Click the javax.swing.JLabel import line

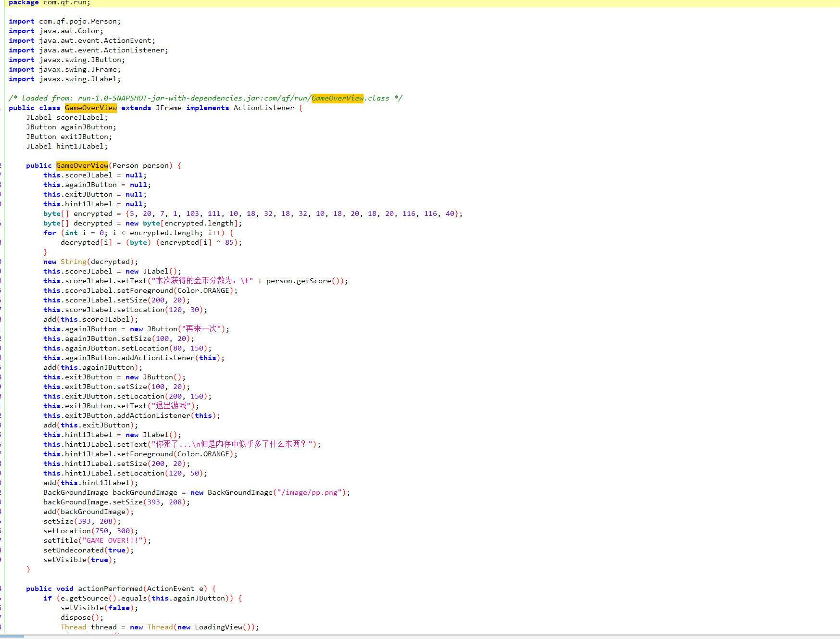pyautogui.click(x=65, y=79)
